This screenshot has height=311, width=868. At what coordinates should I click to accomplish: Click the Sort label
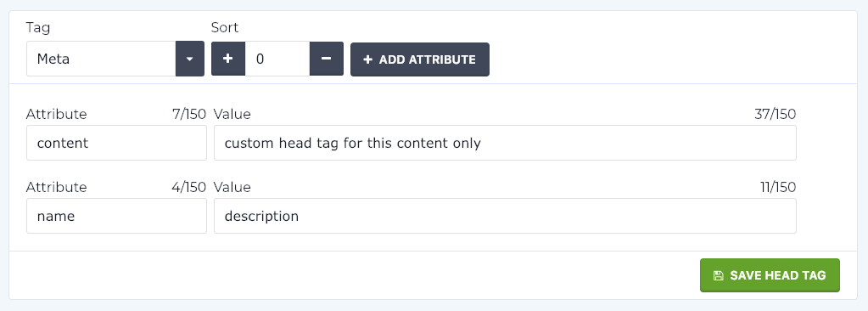225,28
